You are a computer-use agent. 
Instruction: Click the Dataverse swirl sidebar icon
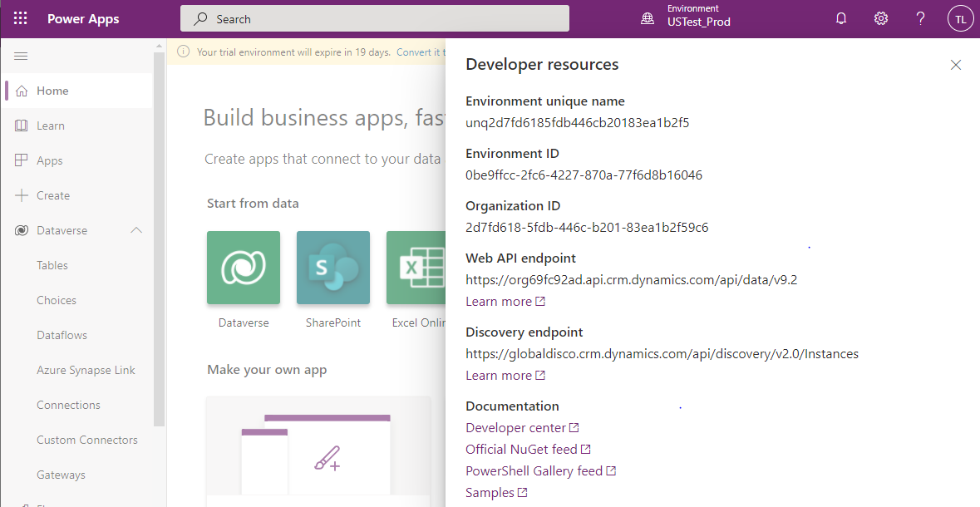tap(22, 231)
